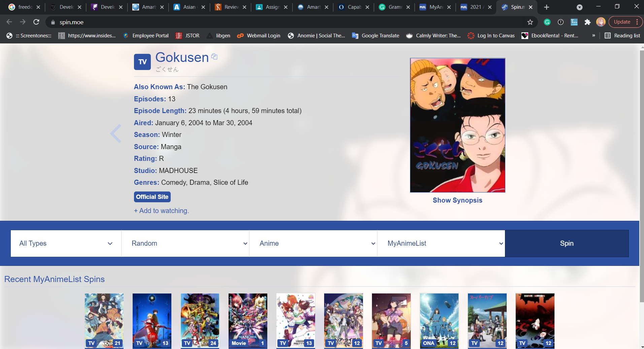Screen dimensions: 644x349
Task: Open the Chrome profile avatar
Action: coord(601,22)
